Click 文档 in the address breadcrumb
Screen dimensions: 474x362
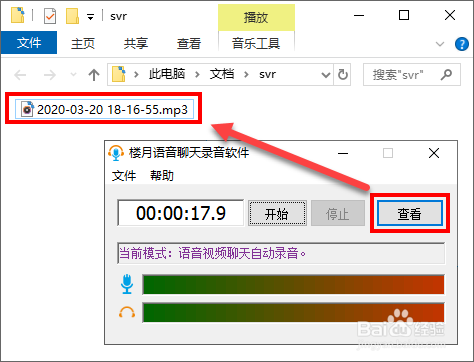[222, 74]
